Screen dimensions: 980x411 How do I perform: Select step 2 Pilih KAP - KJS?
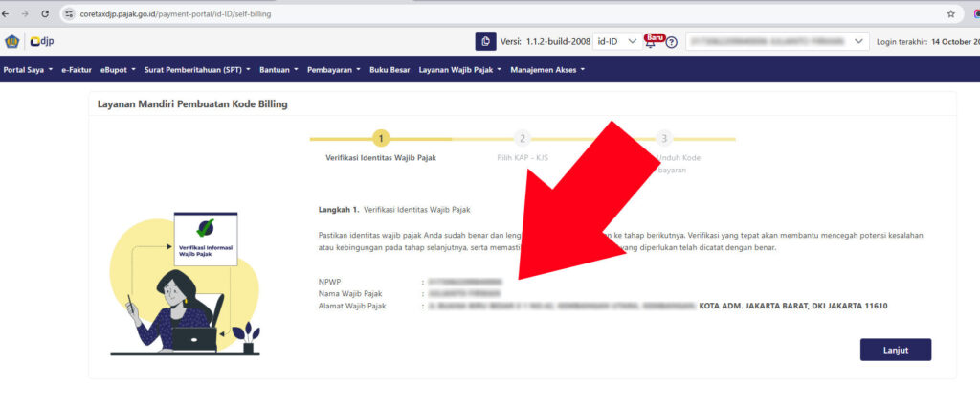[522, 139]
